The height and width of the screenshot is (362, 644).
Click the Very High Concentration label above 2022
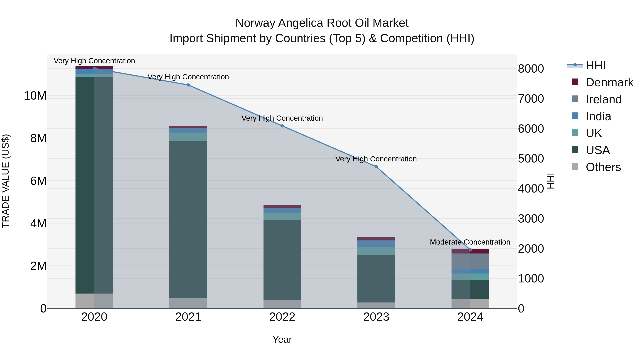pyautogui.click(x=282, y=118)
